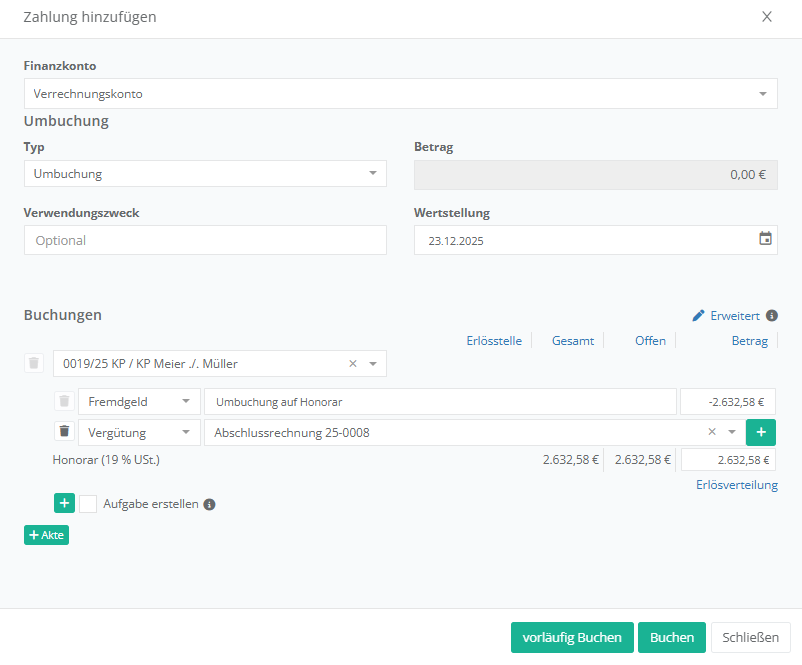The width and height of the screenshot is (802, 665).
Task: Open the Fremdgeld booking type dropdown
Action: coord(138,401)
